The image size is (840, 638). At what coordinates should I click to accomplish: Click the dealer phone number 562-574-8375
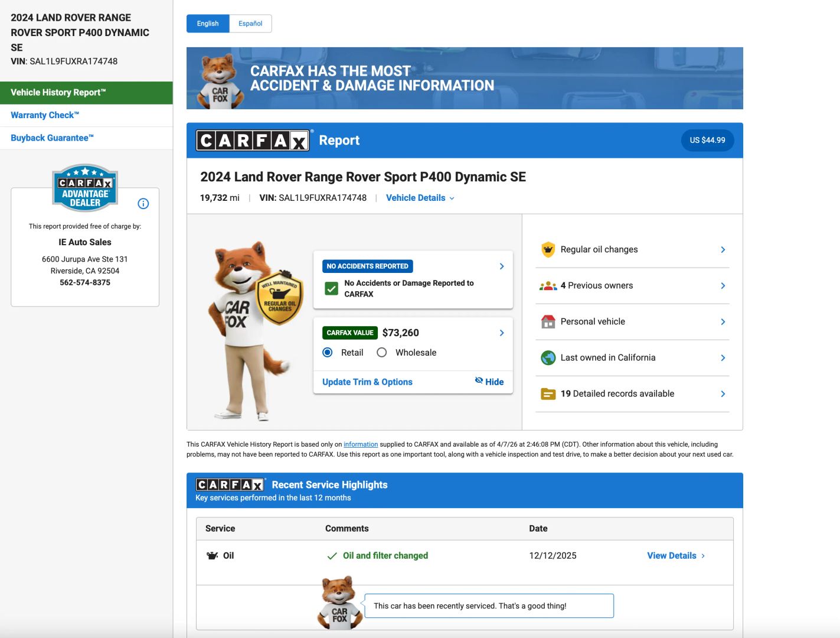click(85, 282)
